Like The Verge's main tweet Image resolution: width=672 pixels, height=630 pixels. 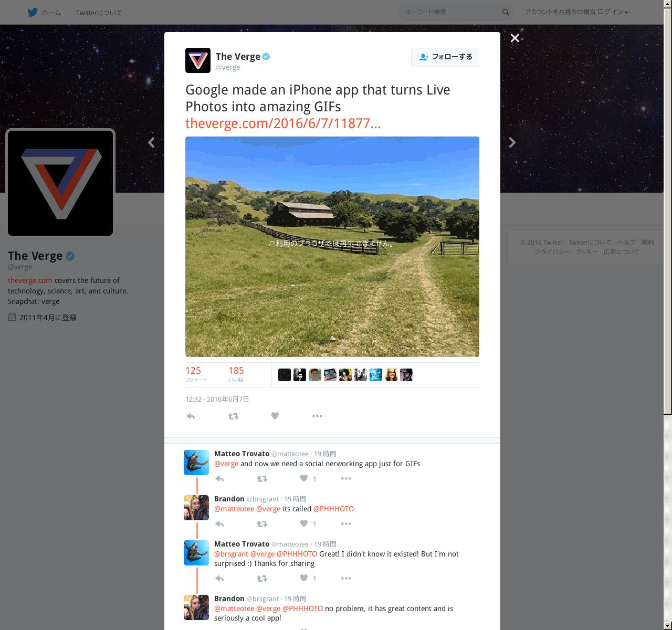pyautogui.click(x=275, y=416)
